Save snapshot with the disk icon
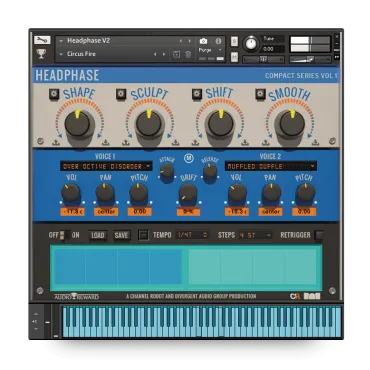Viewport: 370px width, 370px height. coord(177,54)
